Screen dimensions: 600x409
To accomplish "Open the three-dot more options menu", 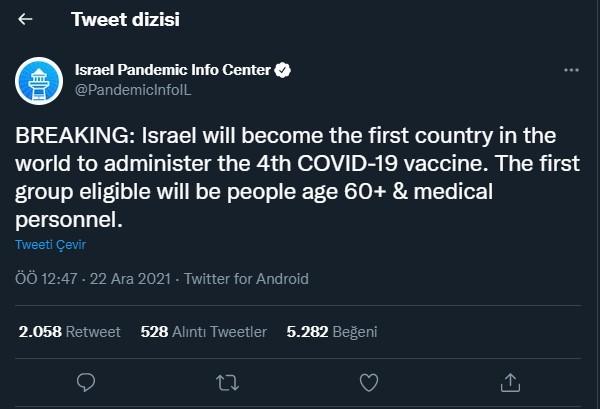I will [571, 71].
